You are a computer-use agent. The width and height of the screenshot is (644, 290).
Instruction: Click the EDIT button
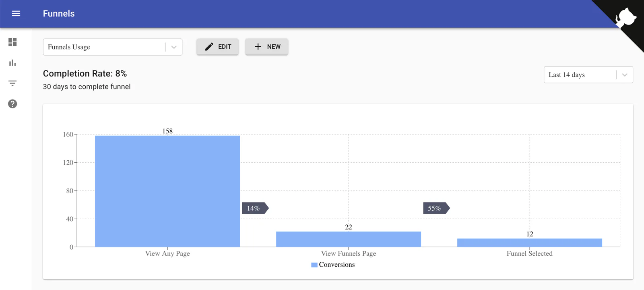click(218, 47)
